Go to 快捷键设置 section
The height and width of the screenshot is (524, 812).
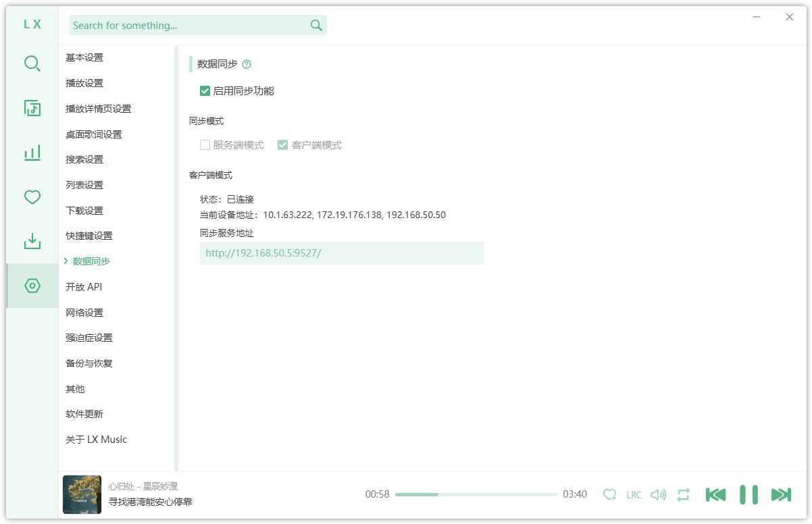[x=89, y=236]
